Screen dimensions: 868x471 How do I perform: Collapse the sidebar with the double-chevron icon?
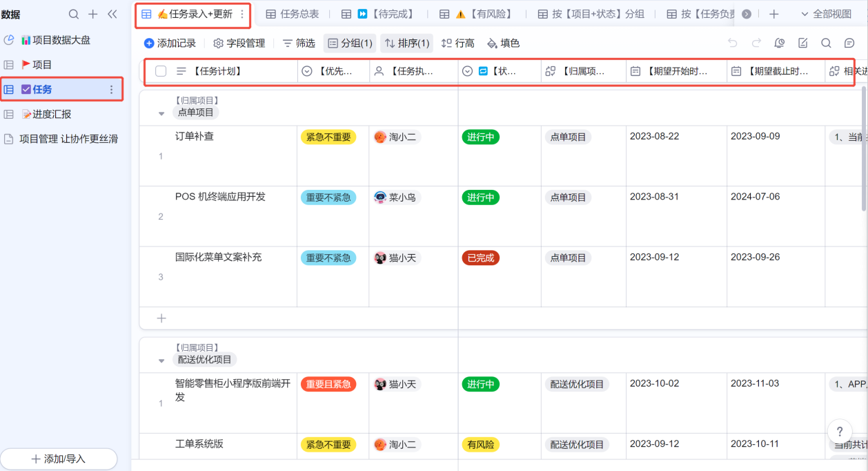pos(112,15)
